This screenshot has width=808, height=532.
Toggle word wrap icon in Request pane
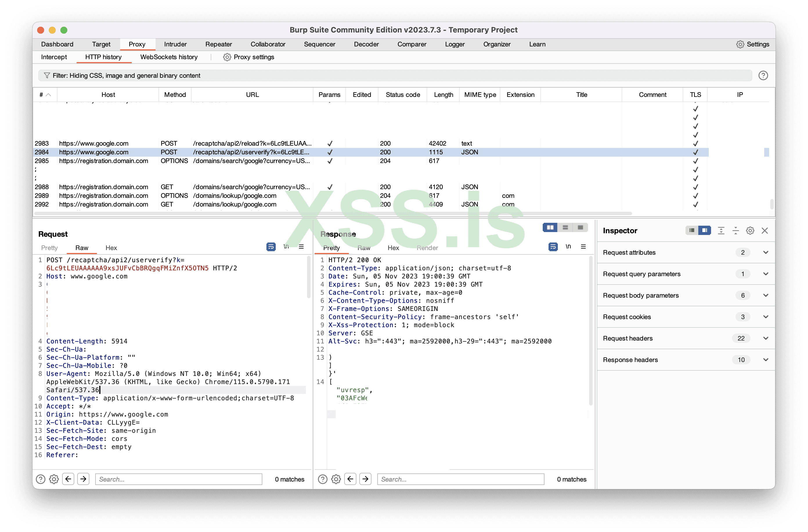[270, 247]
